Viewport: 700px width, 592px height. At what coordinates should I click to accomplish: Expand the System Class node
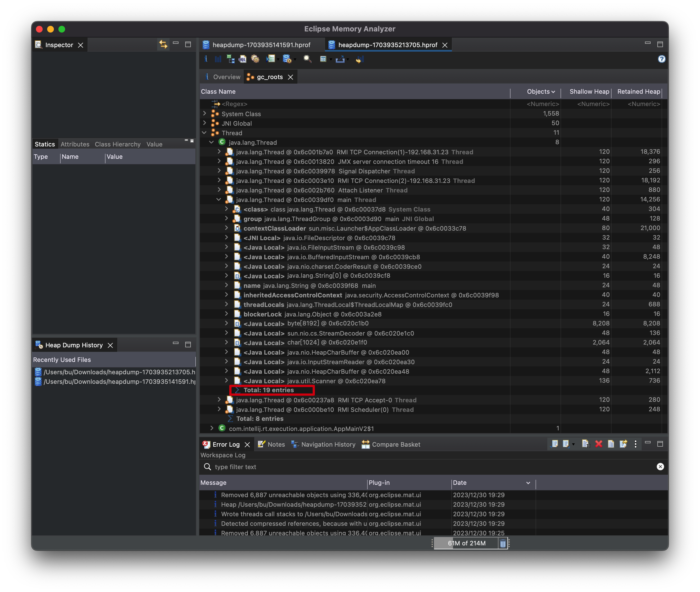tap(204, 114)
